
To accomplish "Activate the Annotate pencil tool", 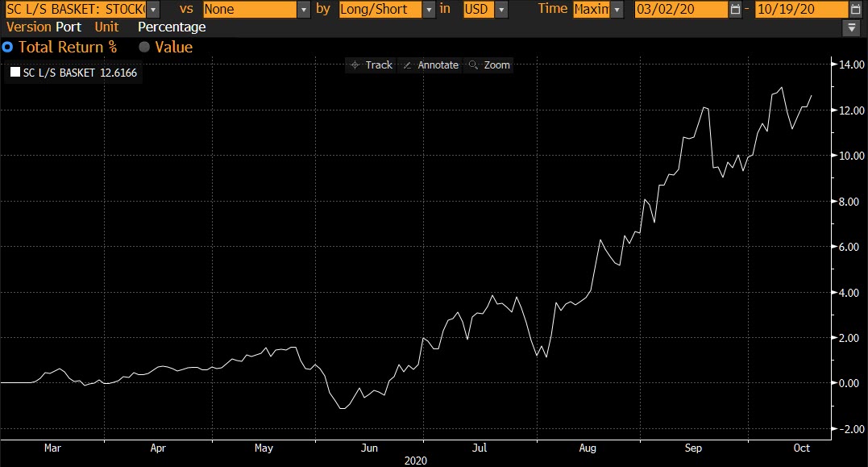I will (430, 65).
